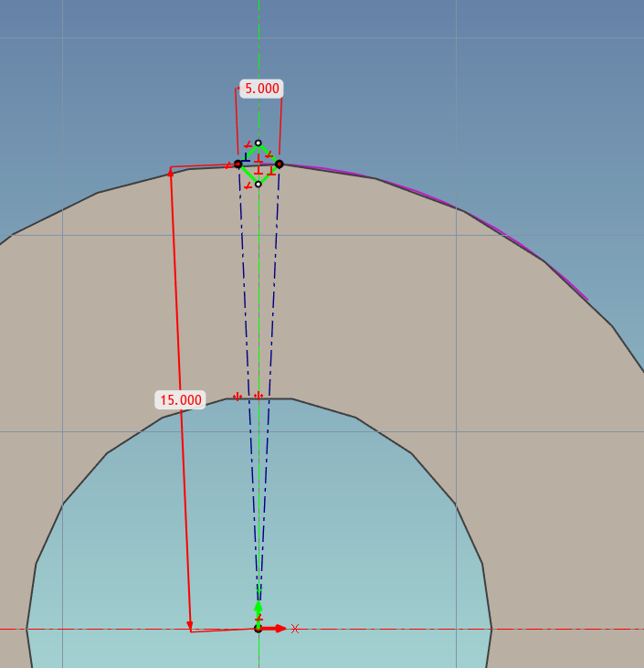The image size is (644, 668).
Task: Select the left black point of the diamond
Action: tap(238, 164)
